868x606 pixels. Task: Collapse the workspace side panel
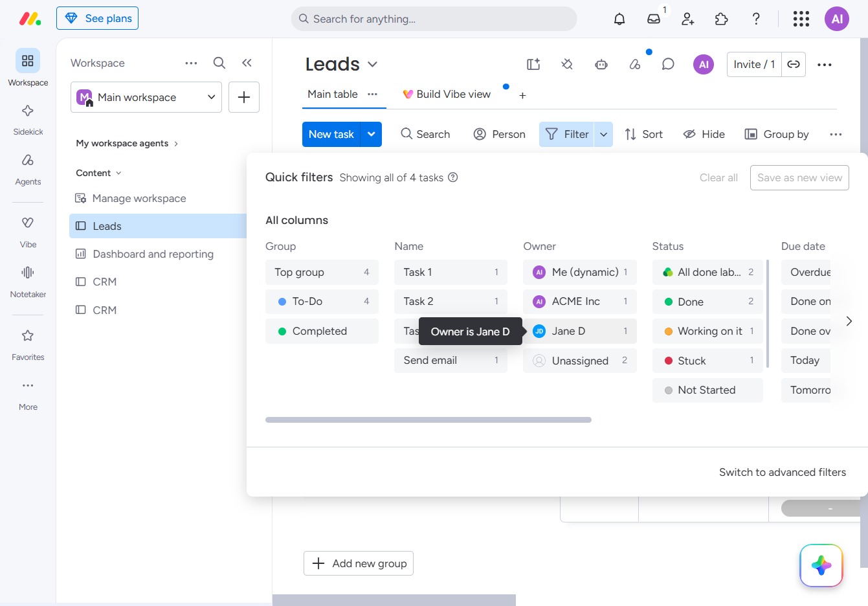tap(247, 63)
